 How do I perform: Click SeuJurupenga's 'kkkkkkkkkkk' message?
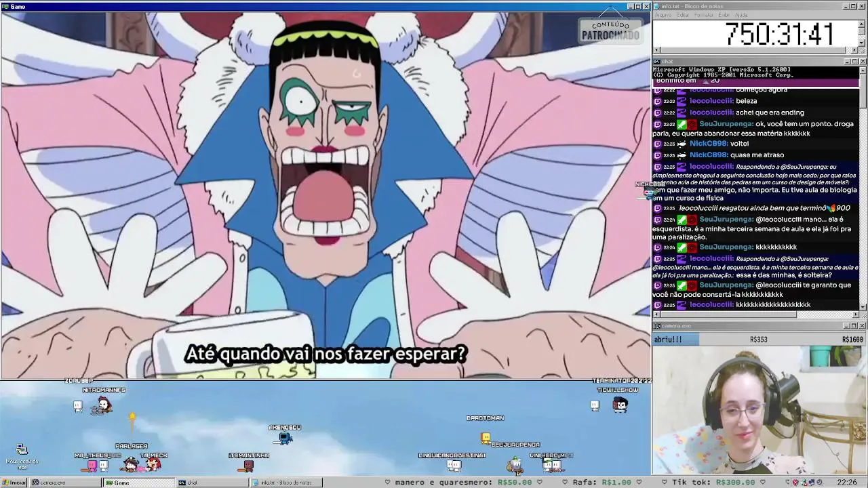(776, 247)
